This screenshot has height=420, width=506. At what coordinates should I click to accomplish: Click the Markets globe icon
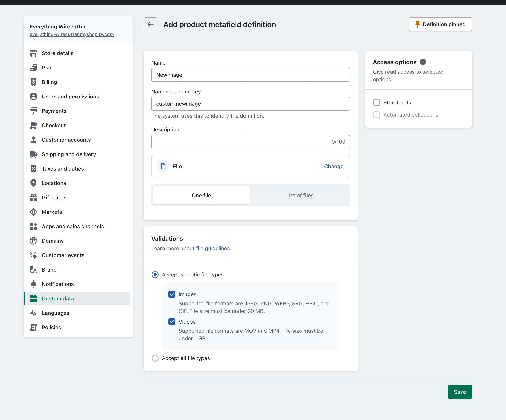33,212
